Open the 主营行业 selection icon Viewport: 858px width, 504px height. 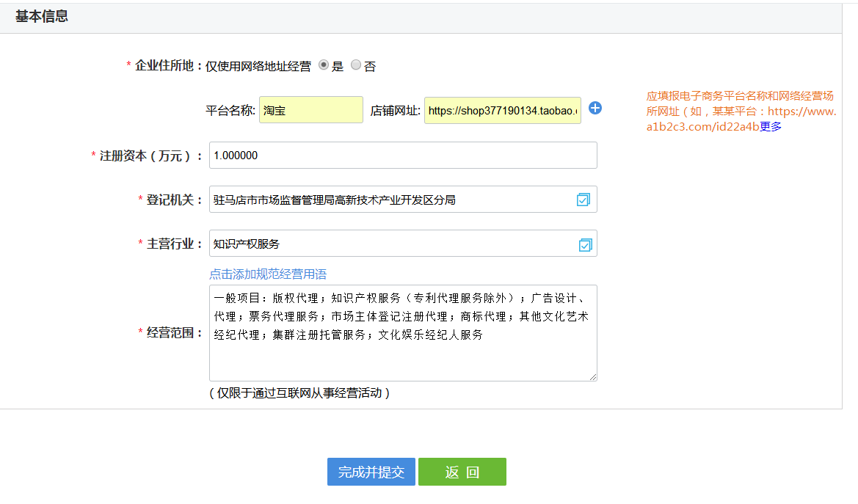[x=585, y=244]
